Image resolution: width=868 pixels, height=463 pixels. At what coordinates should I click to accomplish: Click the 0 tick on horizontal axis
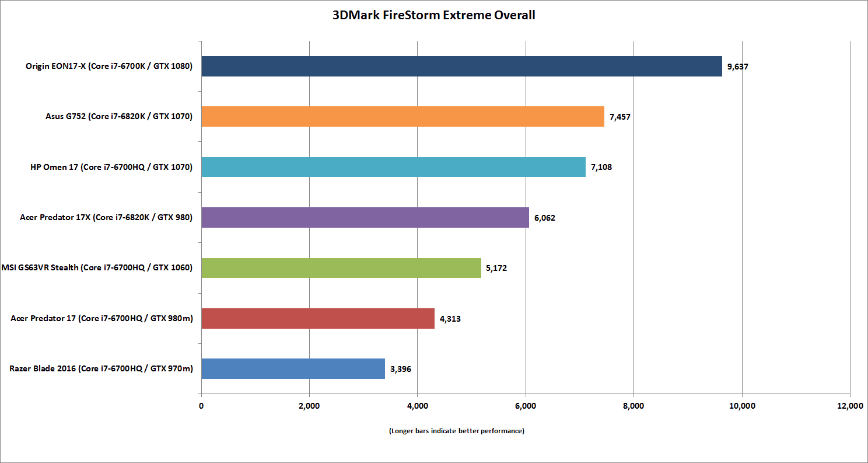pos(201,405)
